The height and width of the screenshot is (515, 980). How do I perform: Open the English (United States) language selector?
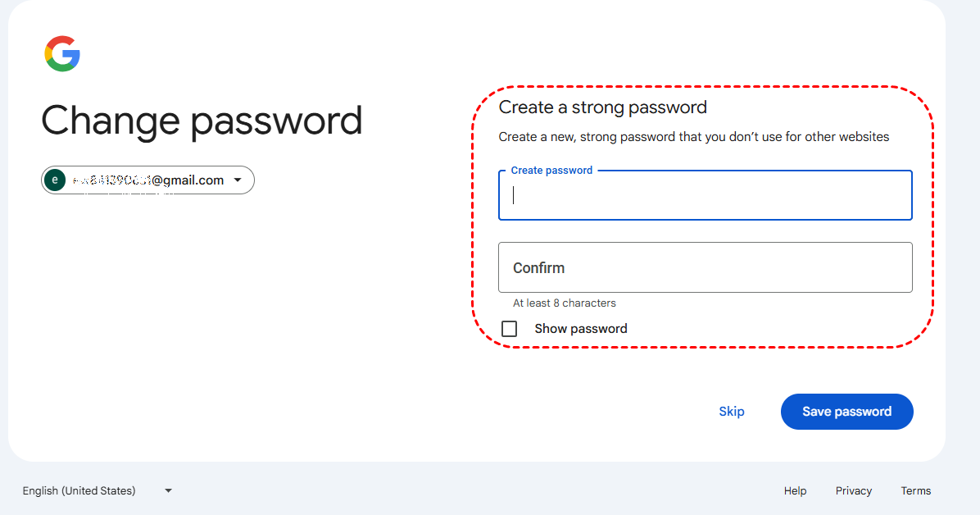pyautogui.click(x=79, y=491)
